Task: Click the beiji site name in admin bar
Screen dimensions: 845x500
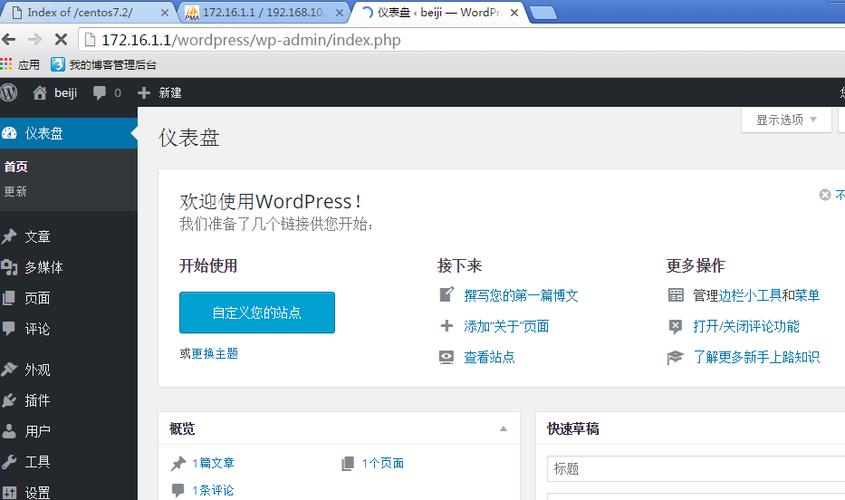Action: point(66,93)
